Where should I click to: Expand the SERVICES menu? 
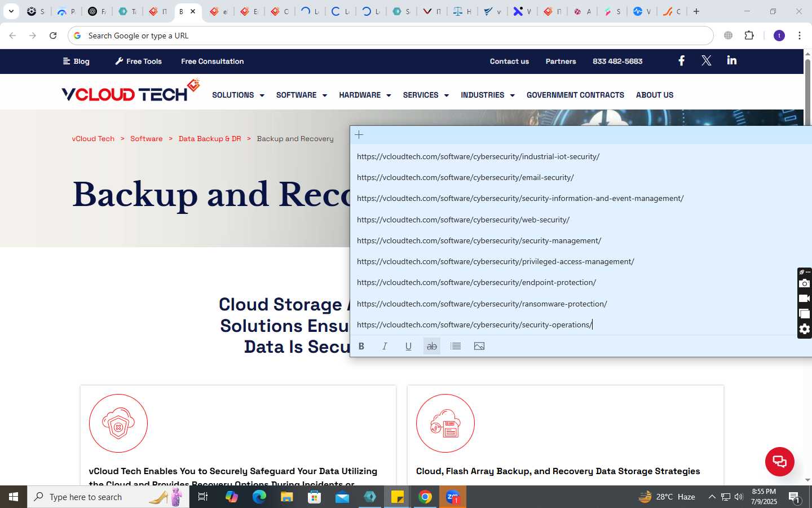(426, 95)
